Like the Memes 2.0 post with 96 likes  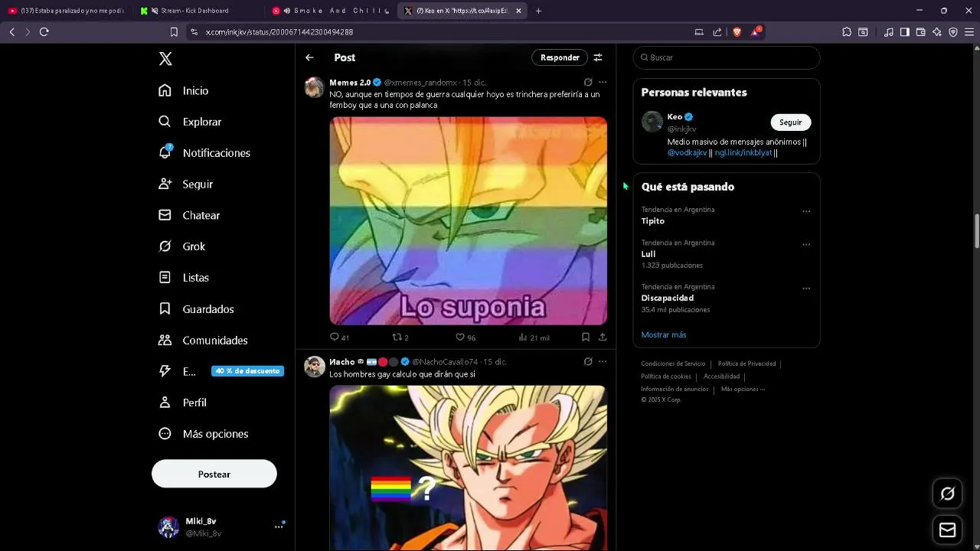[x=465, y=337]
